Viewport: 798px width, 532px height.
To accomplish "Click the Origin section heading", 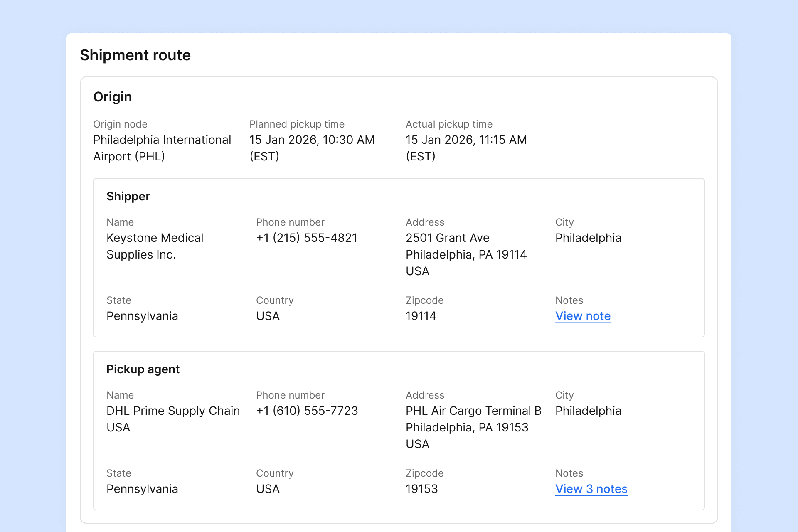I will pyautogui.click(x=112, y=97).
